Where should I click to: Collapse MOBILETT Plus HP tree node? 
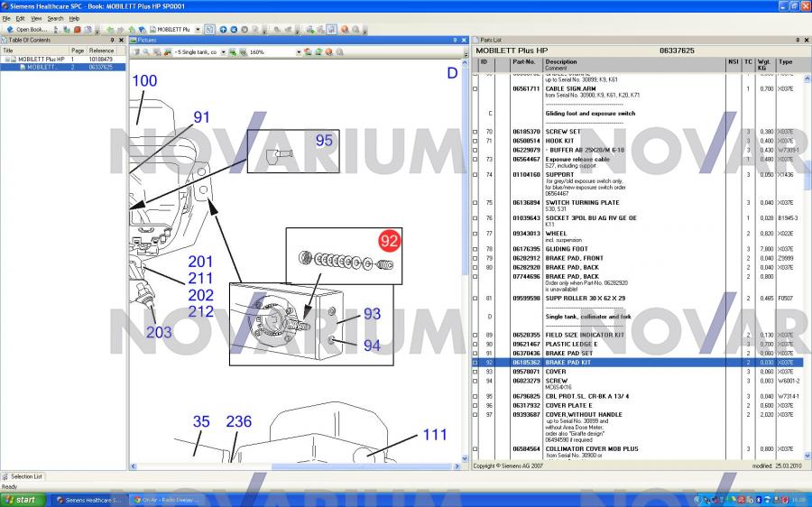tap(7, 60)
